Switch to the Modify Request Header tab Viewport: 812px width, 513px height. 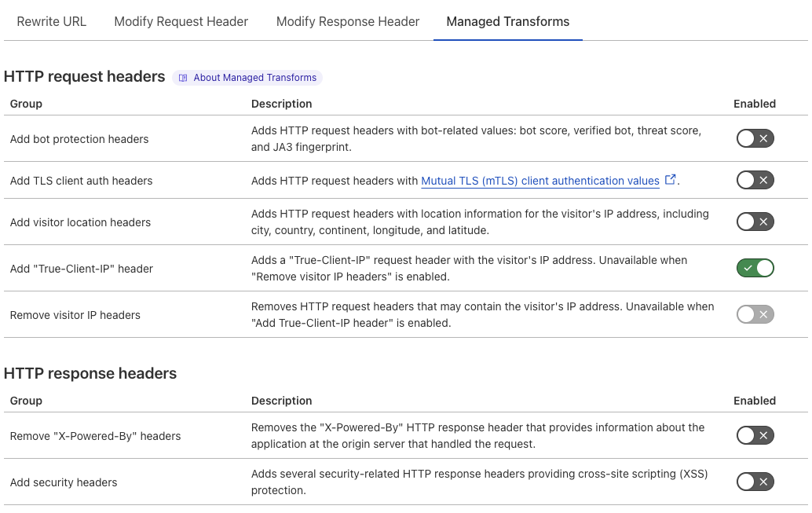[x=181, y=21]
